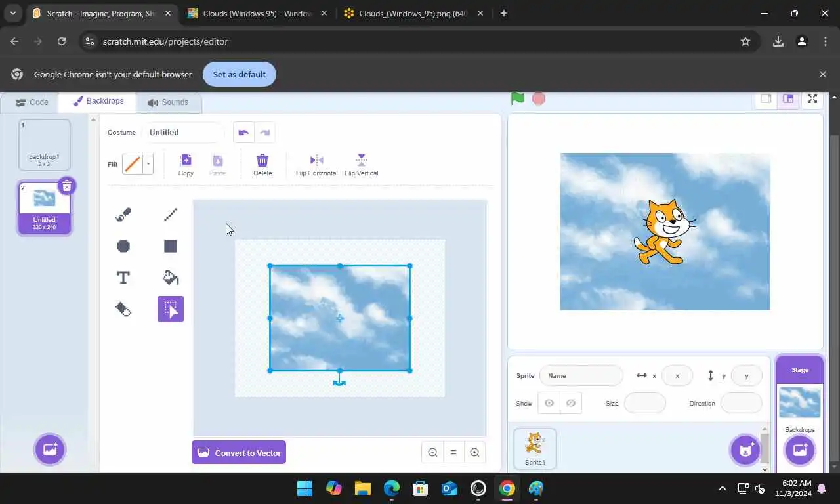The height and width of the screenshot is (504, 840).
Task: Show hidden system tray icons
Action: click(x=723, y=488)
